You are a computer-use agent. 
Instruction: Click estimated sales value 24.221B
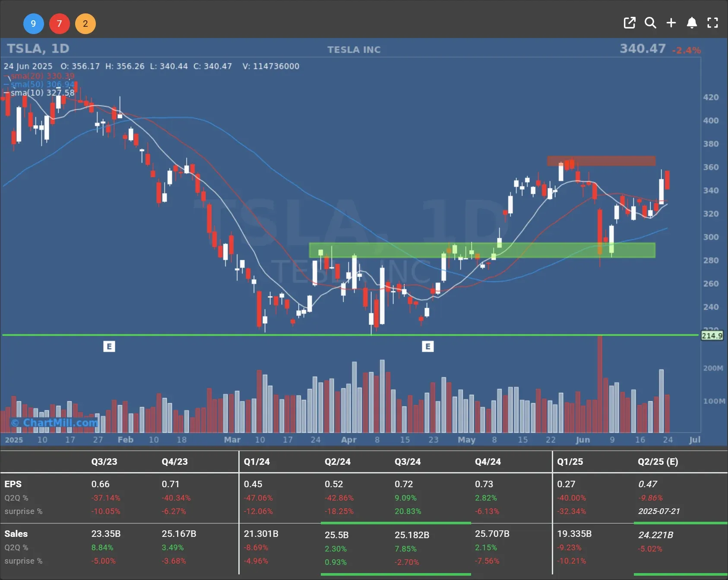[x=655, y=535]
